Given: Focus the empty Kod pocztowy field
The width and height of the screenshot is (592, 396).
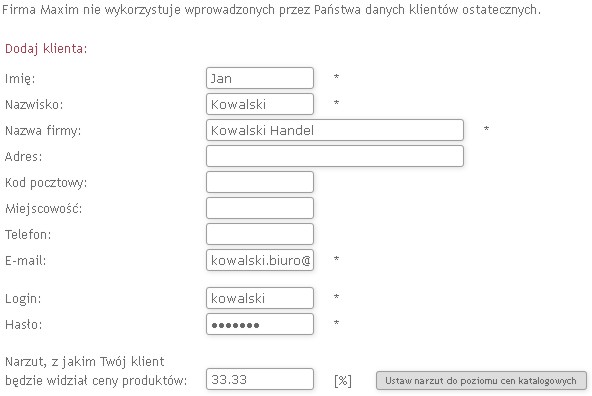Looking at the screenshot, I should (x=260, y=182).
